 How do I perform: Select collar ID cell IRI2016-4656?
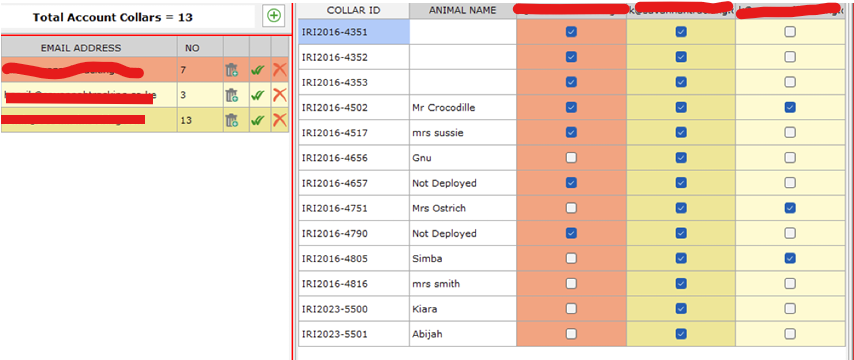click(x=353, y=158)
